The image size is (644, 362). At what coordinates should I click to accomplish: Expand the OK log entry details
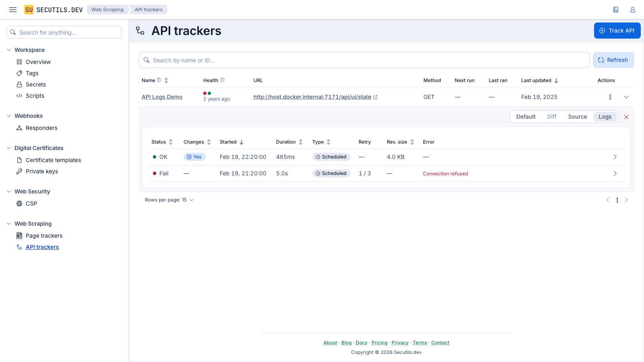click(615, 157)
